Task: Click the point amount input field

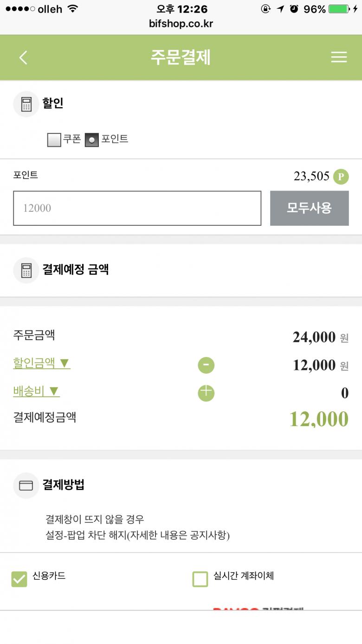Action: pos(137,208)
